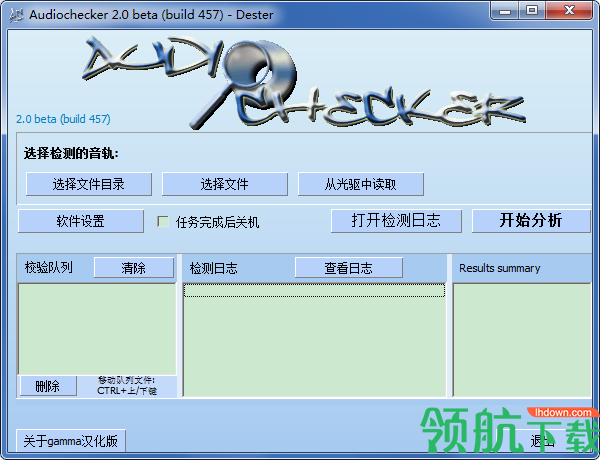The width and height of the screenshot is (600, 460).
Task: Click the 移动队列文件 CTRL+上/下键 hint text
Action: [x=127, y=385]
